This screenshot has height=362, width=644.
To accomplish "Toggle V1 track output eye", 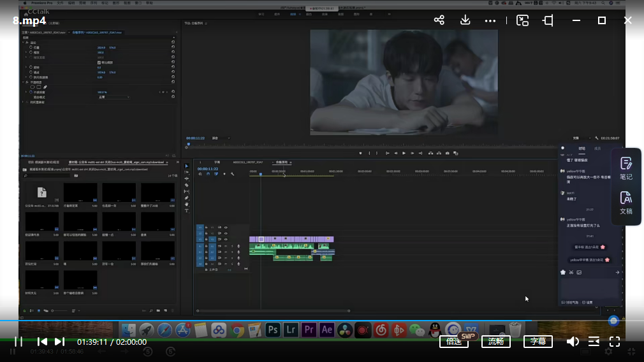I will click(226, 239).
